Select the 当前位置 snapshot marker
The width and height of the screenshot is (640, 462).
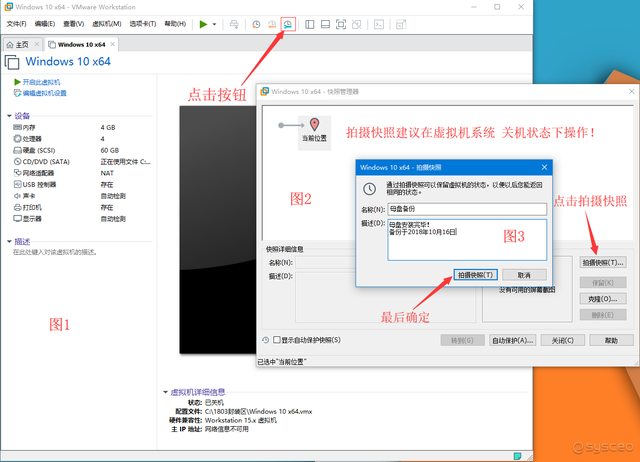tap(314, 133)
